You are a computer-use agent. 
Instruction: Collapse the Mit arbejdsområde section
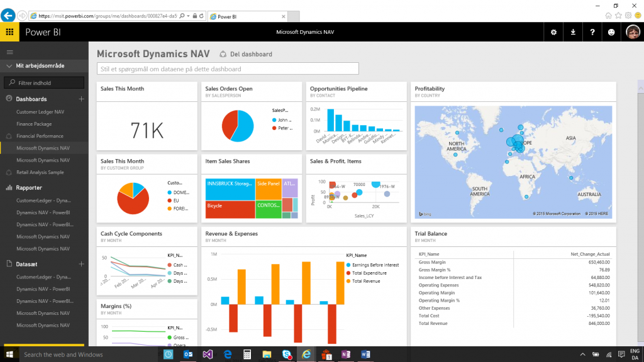click(x=8, y=65)
